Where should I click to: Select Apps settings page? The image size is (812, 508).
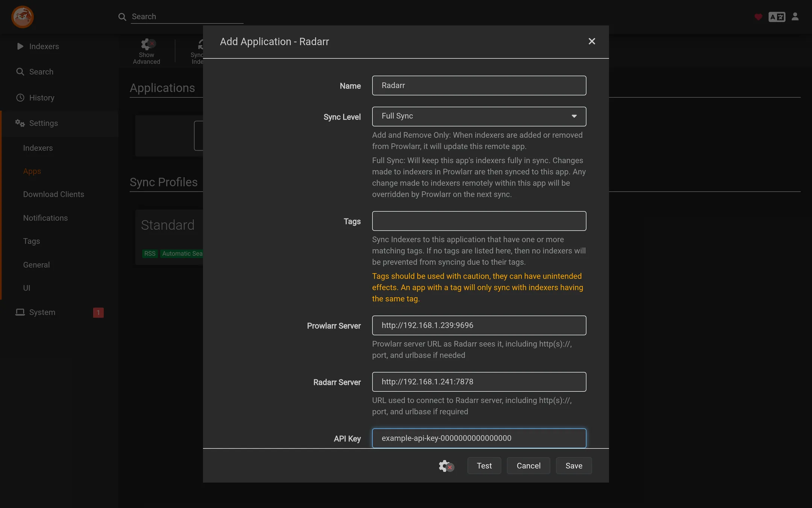point(32,171)
